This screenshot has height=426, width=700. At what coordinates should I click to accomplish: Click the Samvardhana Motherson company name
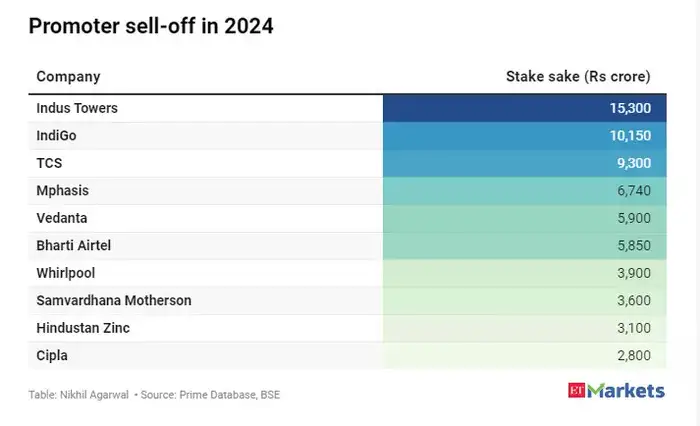(x=113, y=300)
